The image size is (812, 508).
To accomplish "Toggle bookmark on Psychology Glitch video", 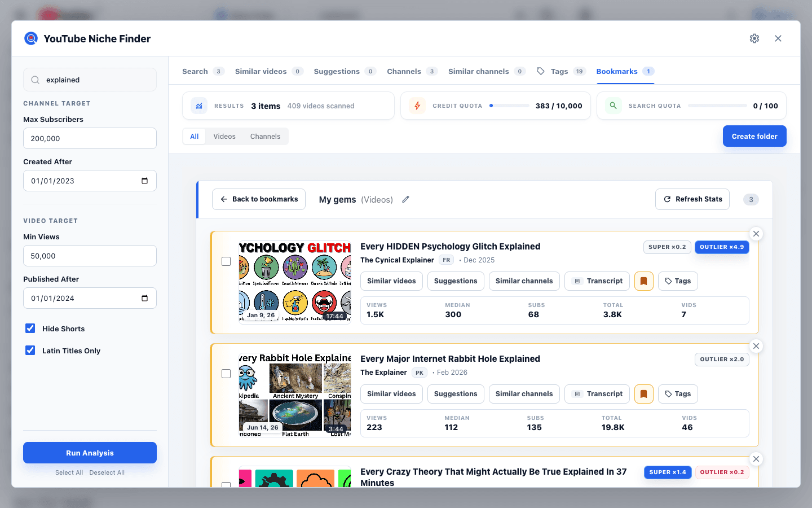I will pos(644,281).
